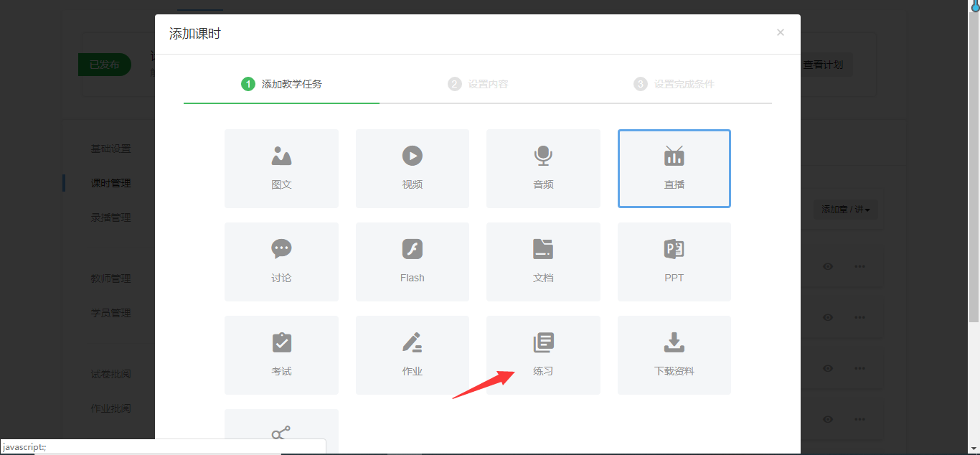
Task: Open the three-dot menu on the first lesson row
Action: (x=859, y=266)
